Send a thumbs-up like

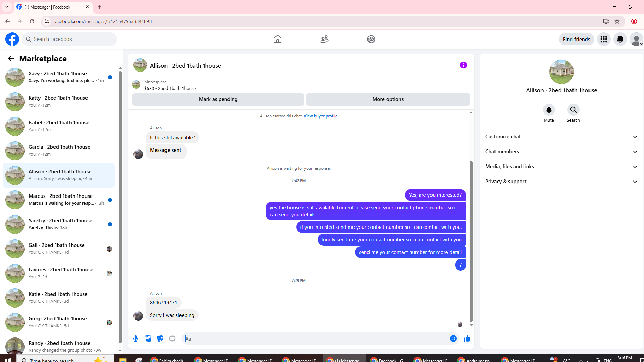click(x=467, y=339)
